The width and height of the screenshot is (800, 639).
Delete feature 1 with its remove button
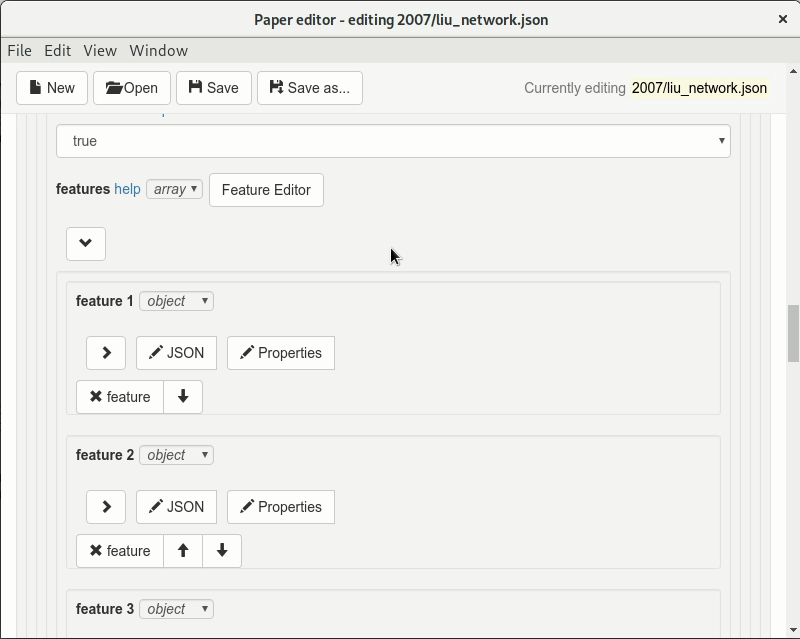click(120, 397)
